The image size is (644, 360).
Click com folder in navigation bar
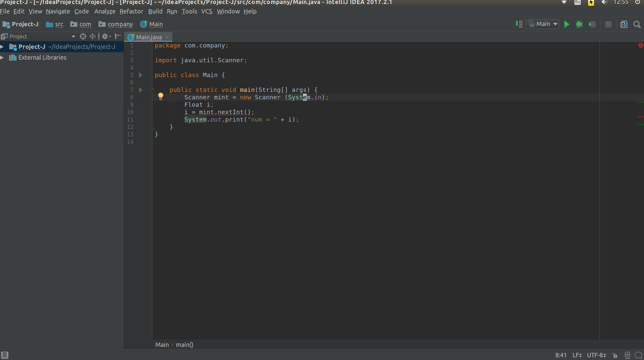coord(81,24)
